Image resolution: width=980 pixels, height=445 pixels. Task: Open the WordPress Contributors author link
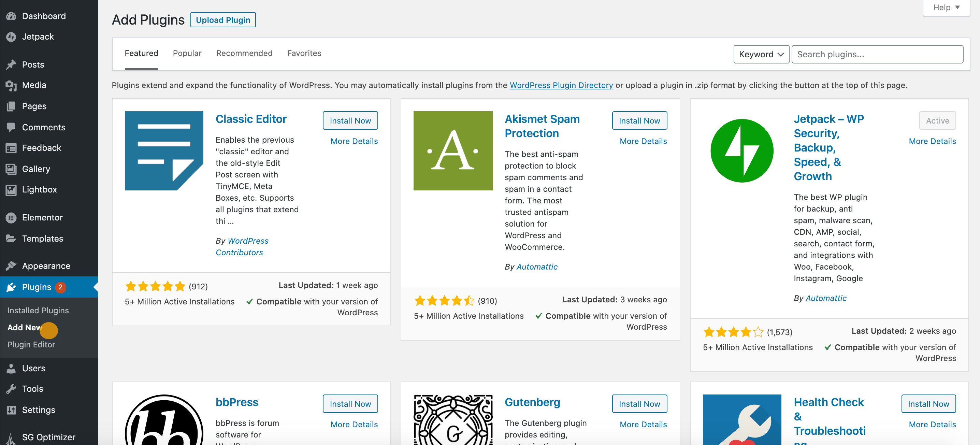[242, 247]
